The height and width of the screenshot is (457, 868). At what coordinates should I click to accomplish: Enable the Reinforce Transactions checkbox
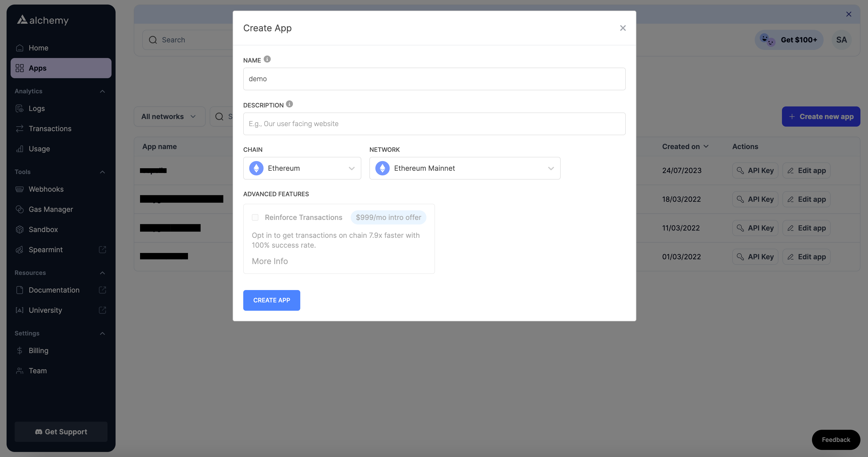[255, 218]
